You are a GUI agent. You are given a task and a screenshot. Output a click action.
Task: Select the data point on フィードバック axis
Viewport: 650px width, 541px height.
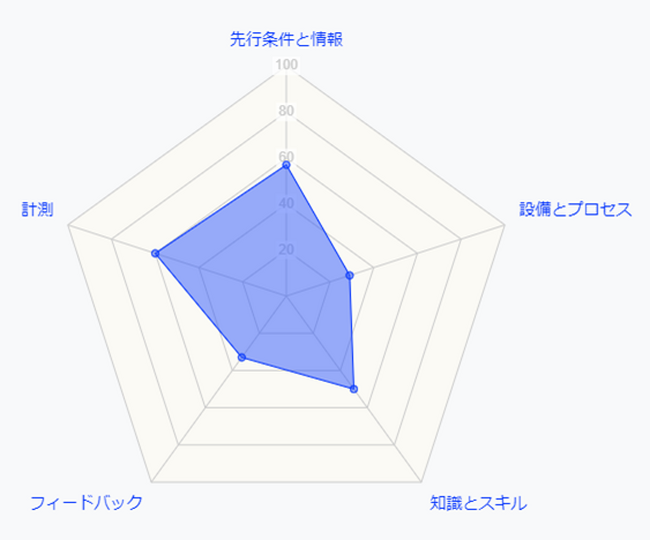tap(241, 357)
